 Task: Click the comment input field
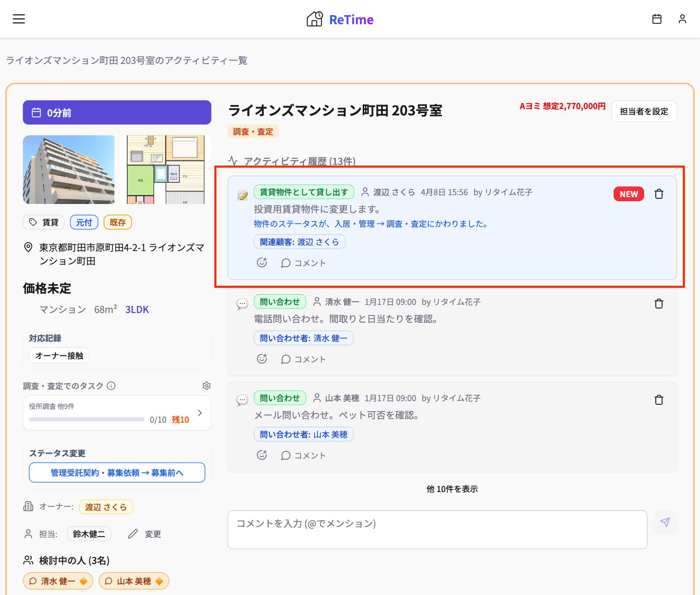click(437, 530)
